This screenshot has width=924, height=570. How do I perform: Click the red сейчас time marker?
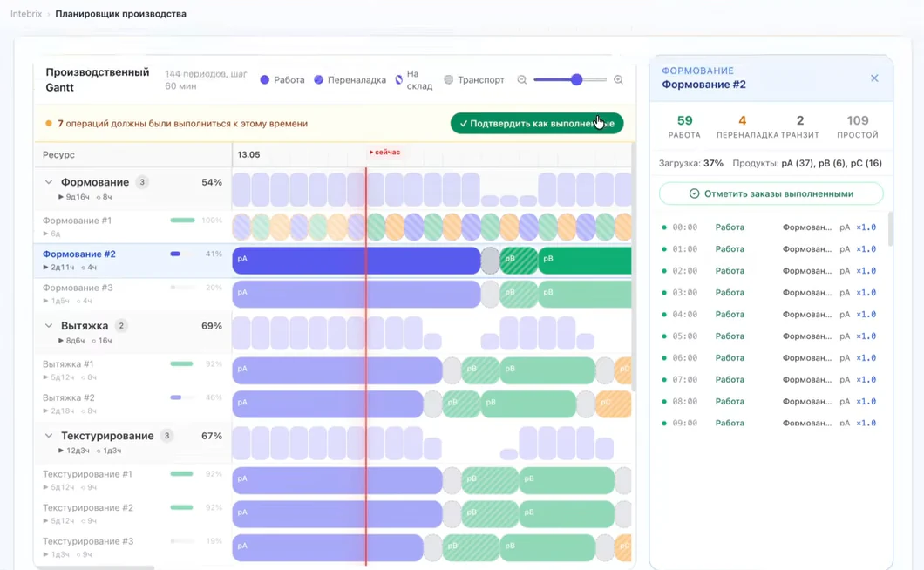pos(384,152)
